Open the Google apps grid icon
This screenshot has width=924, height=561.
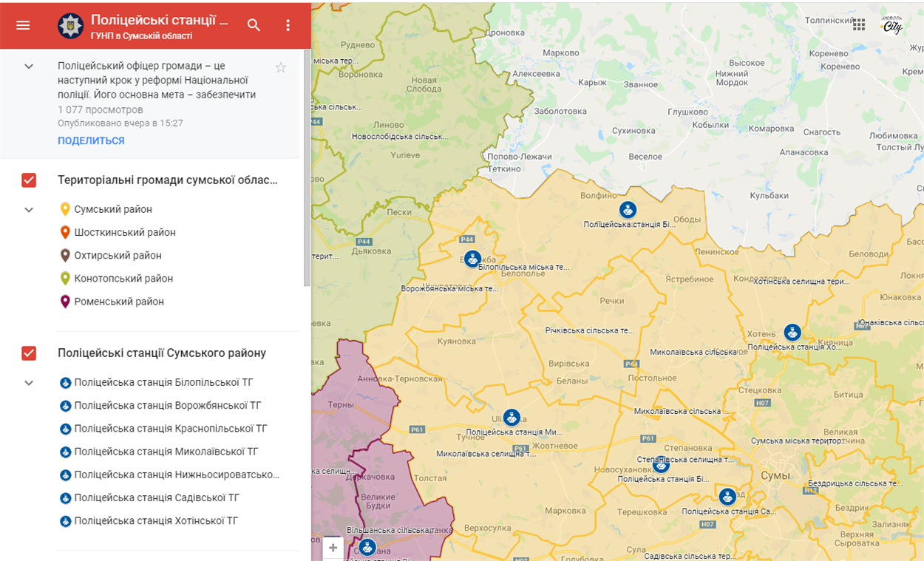(x=859, y=24)
